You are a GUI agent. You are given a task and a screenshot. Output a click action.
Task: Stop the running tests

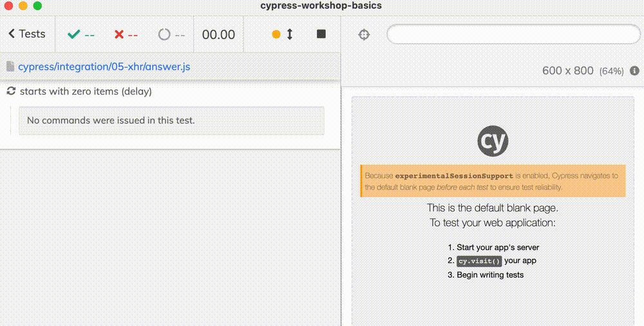321,34
